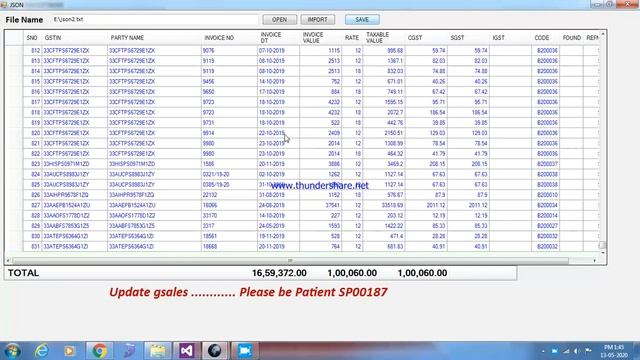Screen dimensions: 640x360
Task: Select the code cell B200027
Action: [545, 226]
